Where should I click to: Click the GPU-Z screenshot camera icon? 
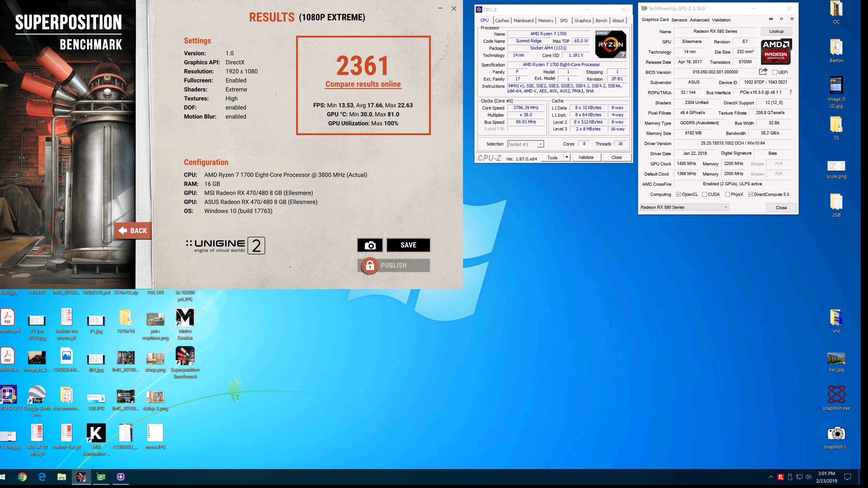coord(771,19)
